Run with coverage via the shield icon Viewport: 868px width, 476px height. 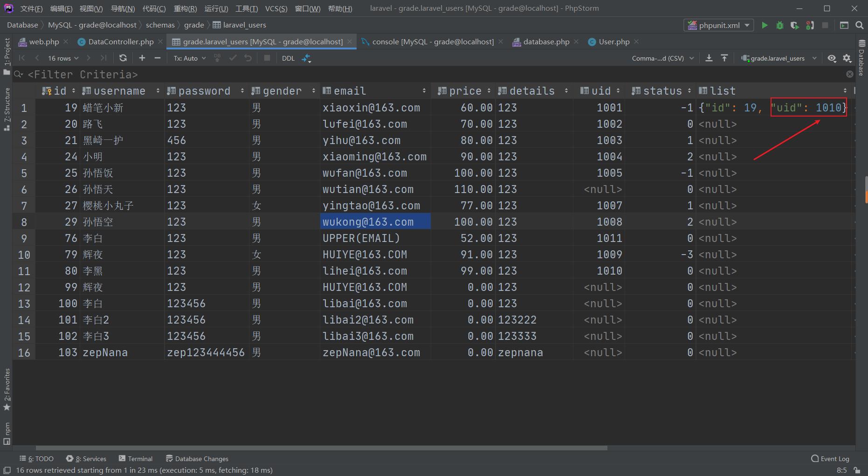795,25
